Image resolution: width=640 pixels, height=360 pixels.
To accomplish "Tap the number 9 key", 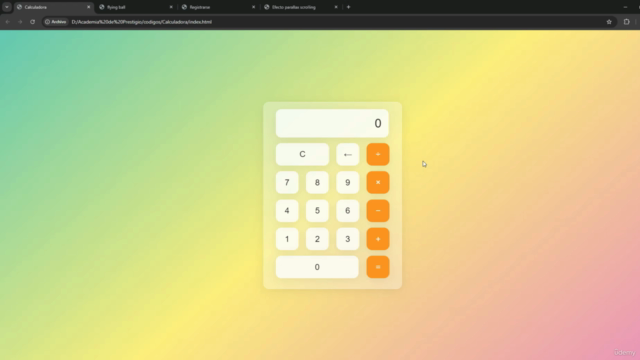I will 348,182.
